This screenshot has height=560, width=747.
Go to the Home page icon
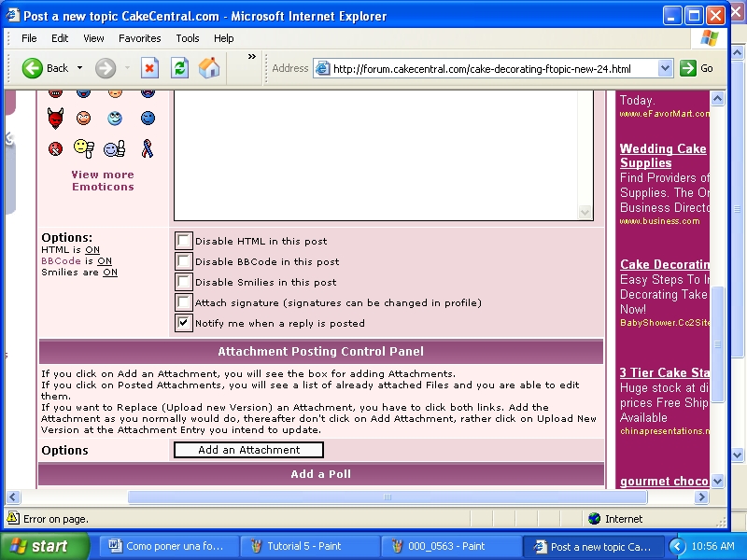[x=209, y=68]
